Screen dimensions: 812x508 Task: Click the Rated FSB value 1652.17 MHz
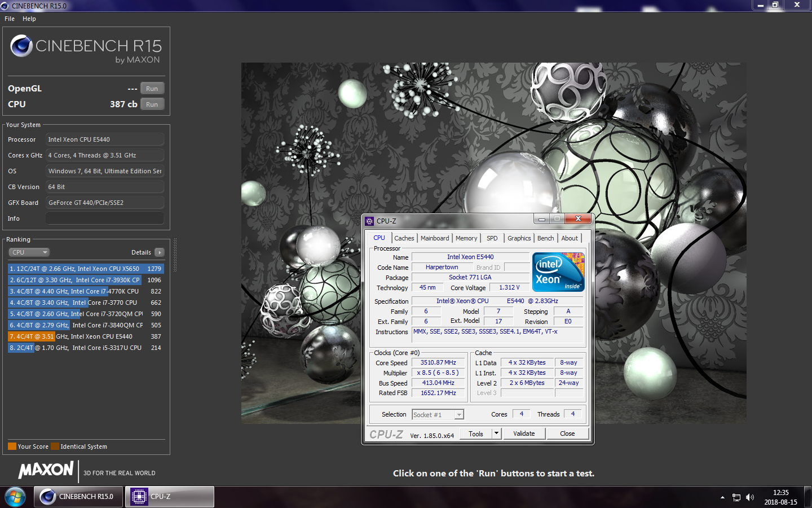click(x=438, y=393)
